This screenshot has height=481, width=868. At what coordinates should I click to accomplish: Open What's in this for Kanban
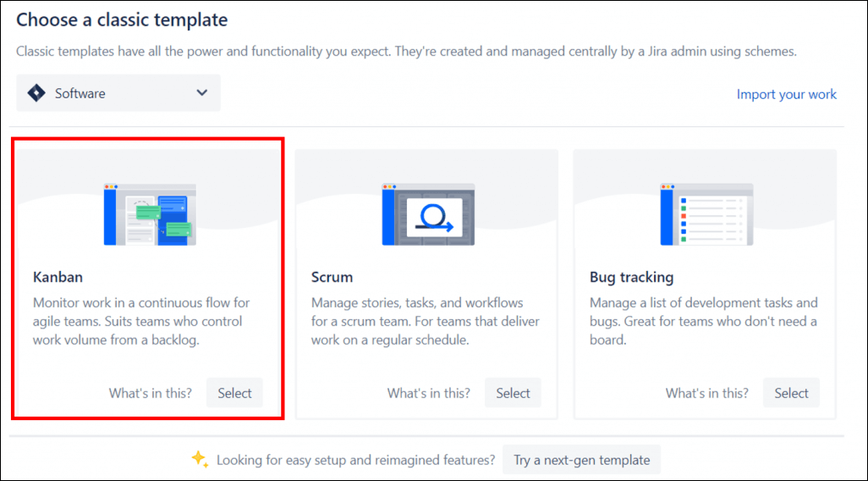click(x=150, y=393)
